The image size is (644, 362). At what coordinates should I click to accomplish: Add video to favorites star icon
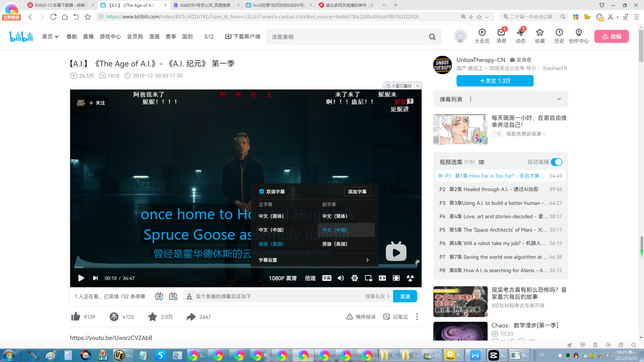point(153,317)
